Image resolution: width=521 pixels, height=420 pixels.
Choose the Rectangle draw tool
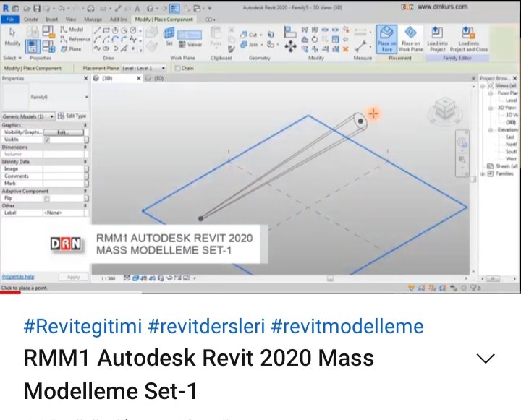click(x=106, y=30)
